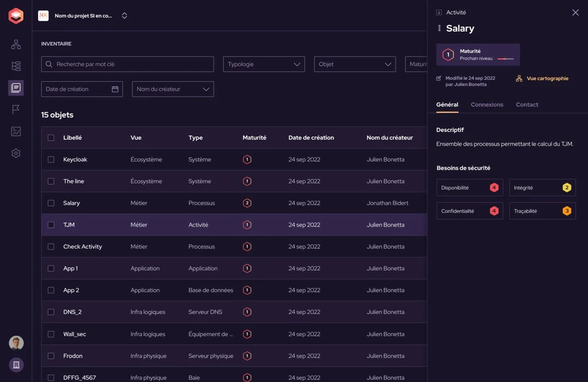Click the Traçabilité security need box
Screen dimensions: 588x382
pyautogui.click(x=542, y=211)
